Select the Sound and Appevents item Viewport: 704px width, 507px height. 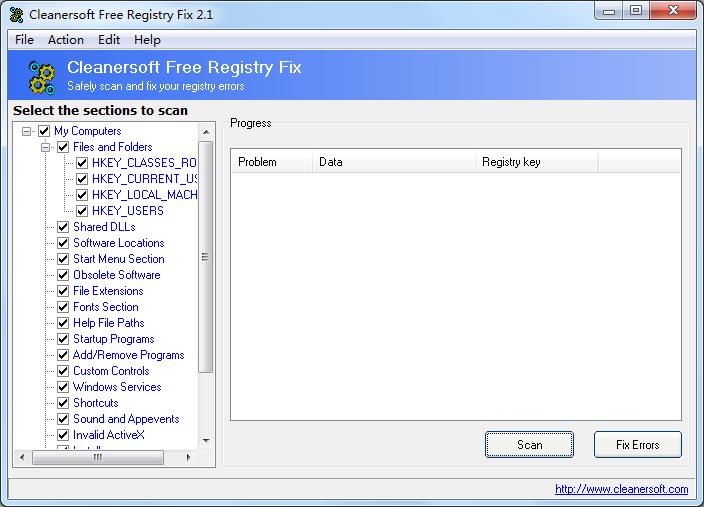pyautogui.click(x=126, y=419)
